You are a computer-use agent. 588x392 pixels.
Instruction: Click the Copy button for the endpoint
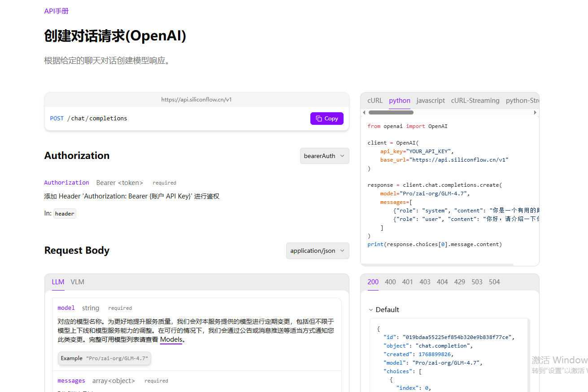pos(327,119)
